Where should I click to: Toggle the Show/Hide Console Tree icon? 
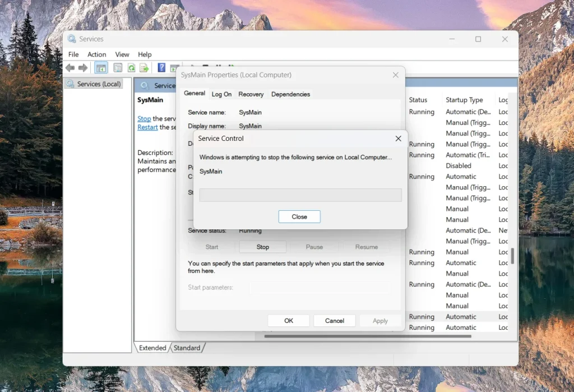point(101,68)
